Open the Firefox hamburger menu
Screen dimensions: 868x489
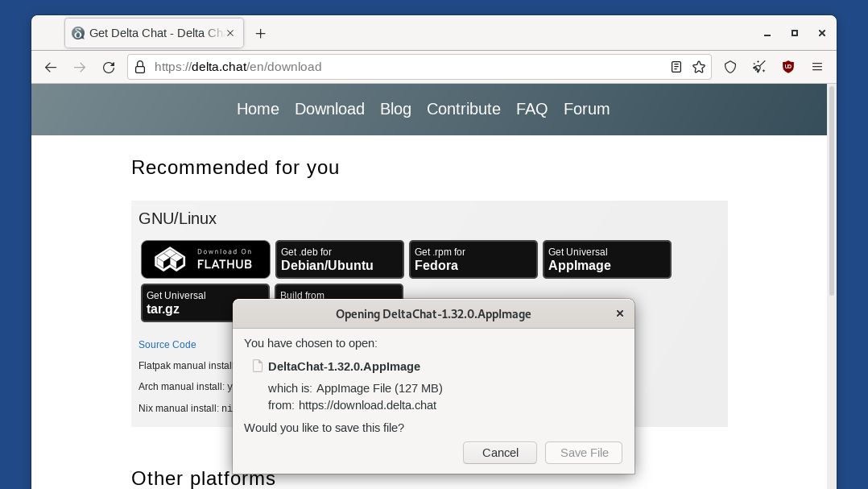[817, 67]
